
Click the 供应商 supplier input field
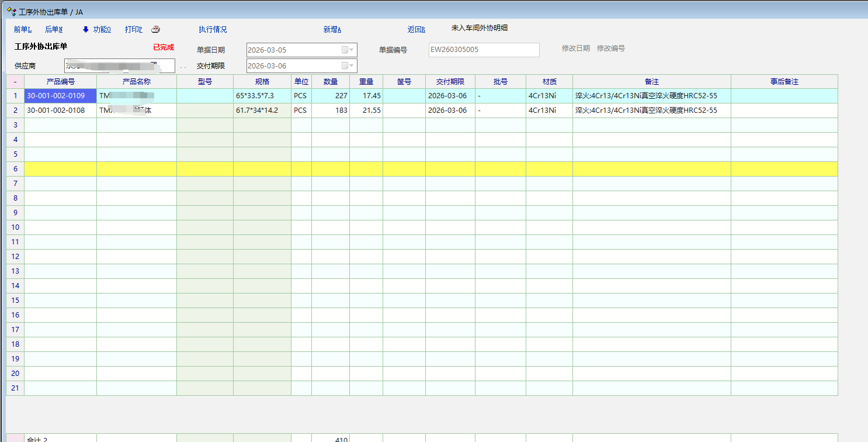119,66
